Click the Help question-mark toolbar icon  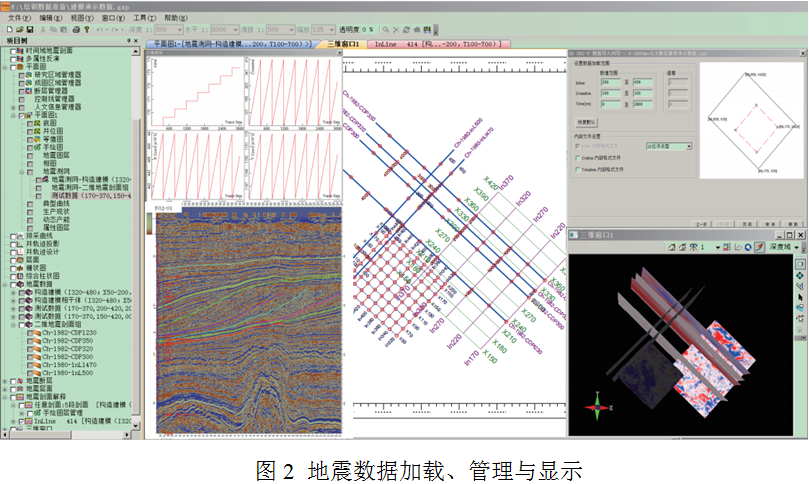(x=87, y=29)
